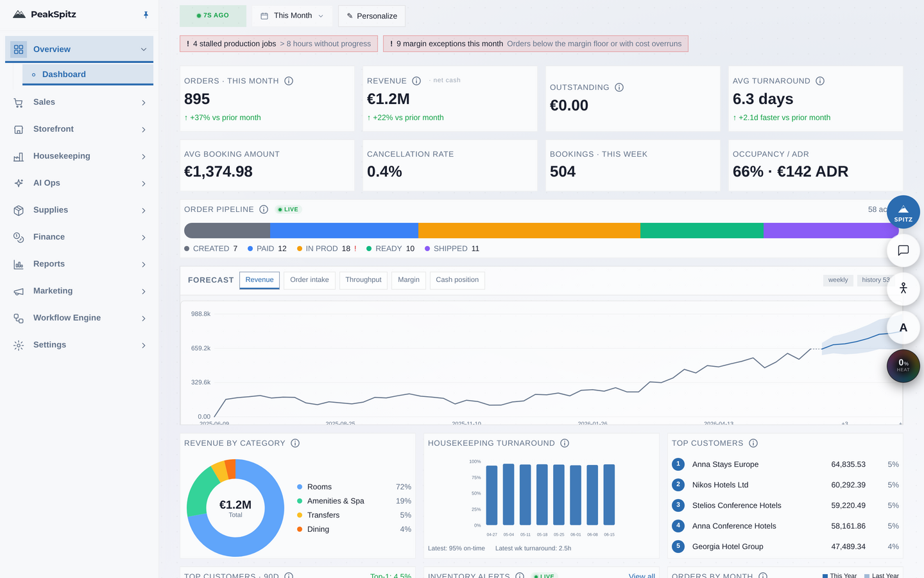Click View all in Inventory Alerts
Image resolution: width=924 pixels, height=578 pixels.
click(642, 575)
